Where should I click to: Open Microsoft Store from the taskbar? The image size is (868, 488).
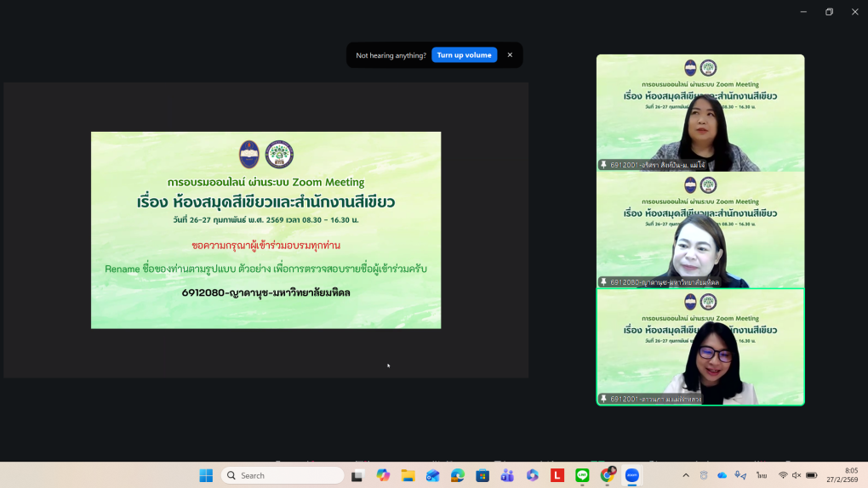pyautogui.click(x=483, y=475)
